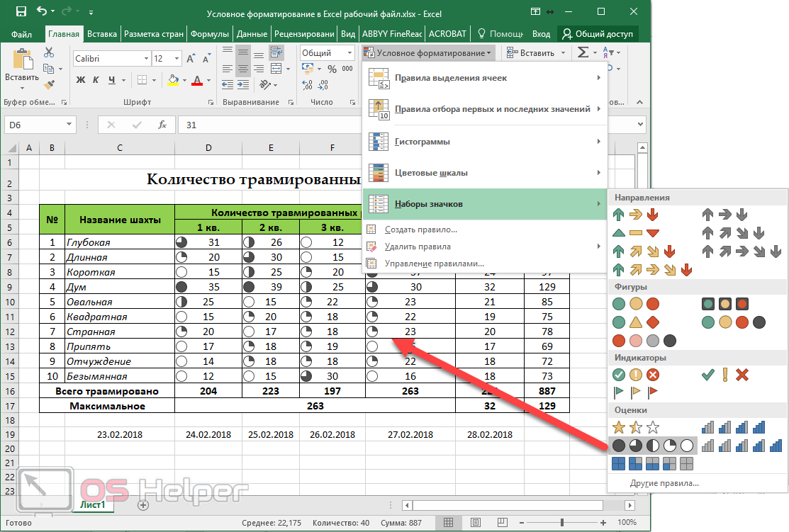Select the three stars rating set

pos(636,427)
